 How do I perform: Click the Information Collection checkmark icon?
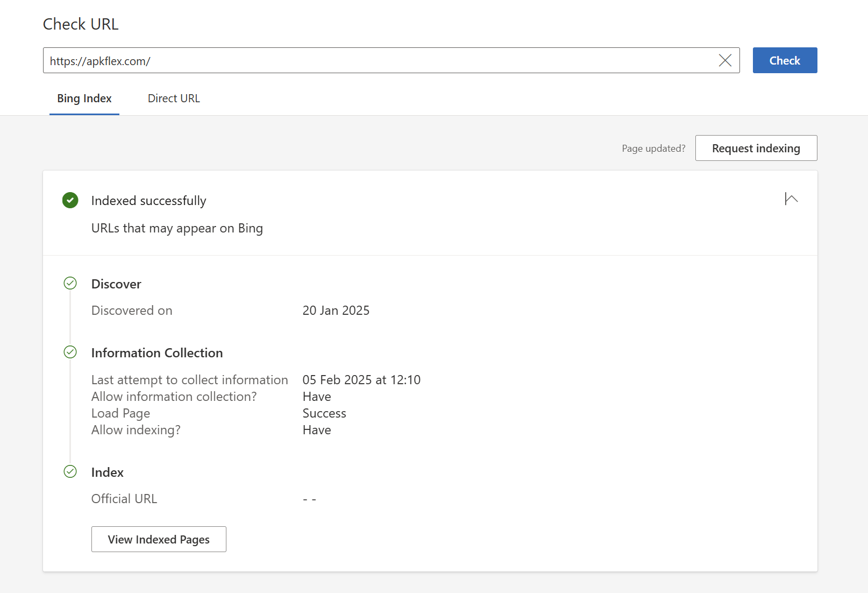(70, 352)
